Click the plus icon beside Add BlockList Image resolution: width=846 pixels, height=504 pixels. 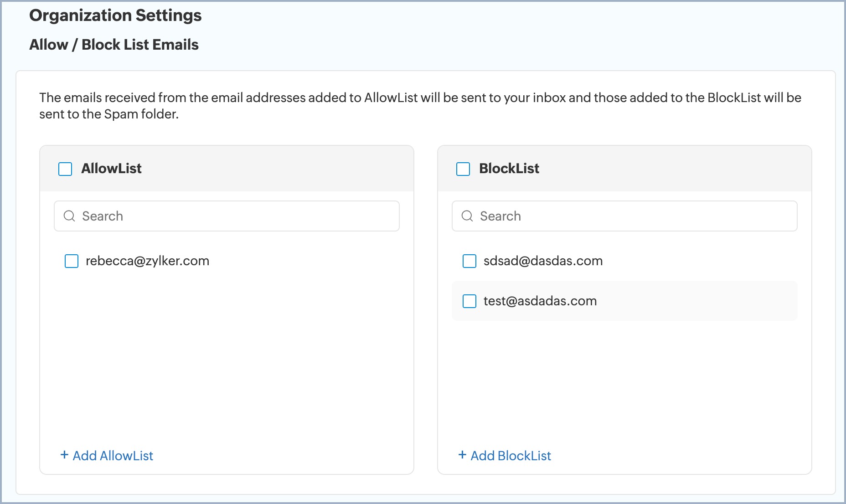[462, 455]
